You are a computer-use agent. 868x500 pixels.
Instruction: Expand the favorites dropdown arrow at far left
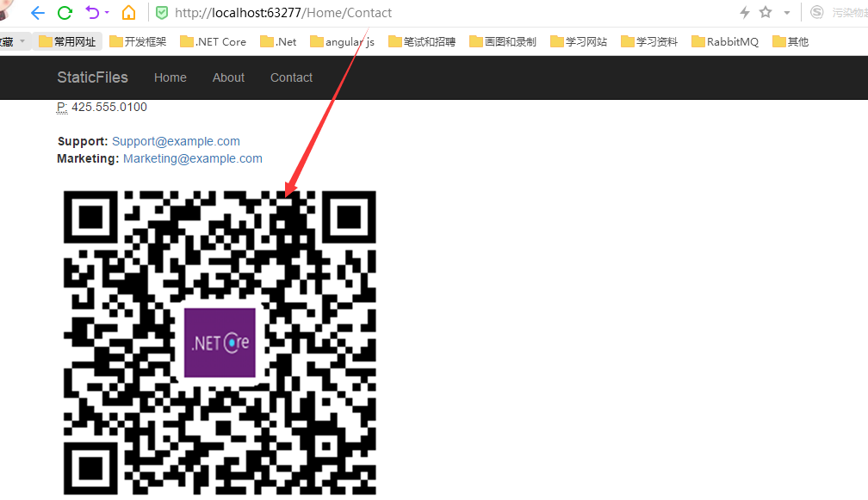22,41
